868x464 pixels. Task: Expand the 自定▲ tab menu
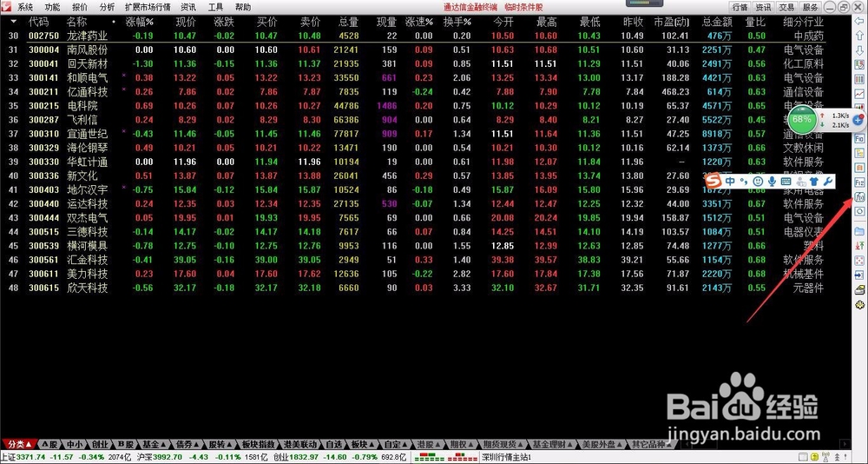[396, 445]
